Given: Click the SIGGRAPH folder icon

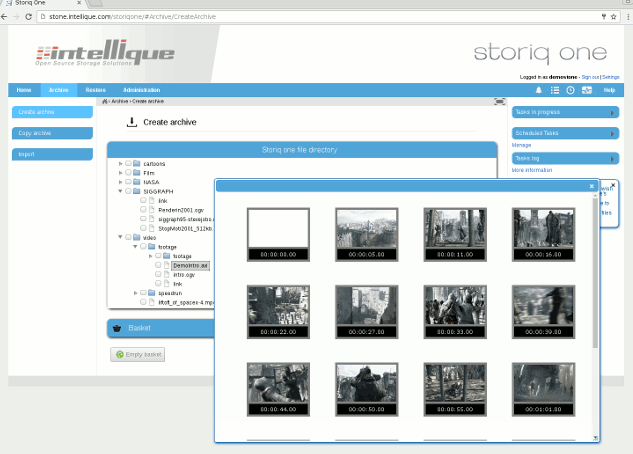Looking at the screenshot, I should click(137, 191).
